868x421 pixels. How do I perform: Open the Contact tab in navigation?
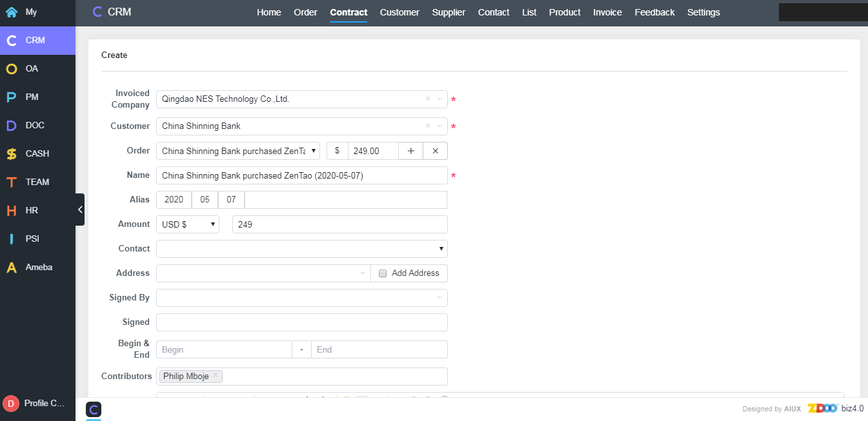(x=494, y=12)
